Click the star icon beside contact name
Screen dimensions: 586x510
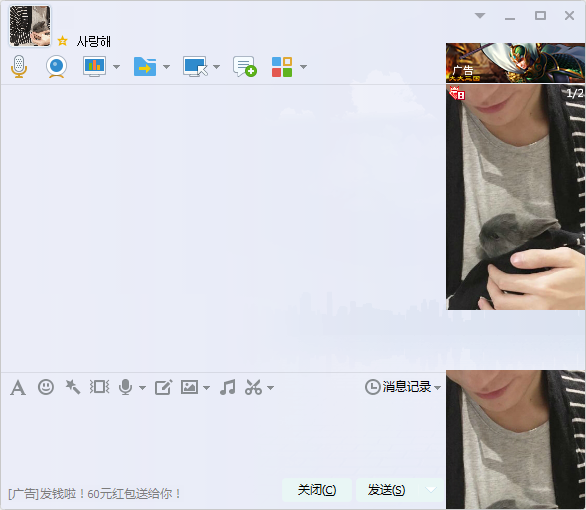[x=62, y=41]
